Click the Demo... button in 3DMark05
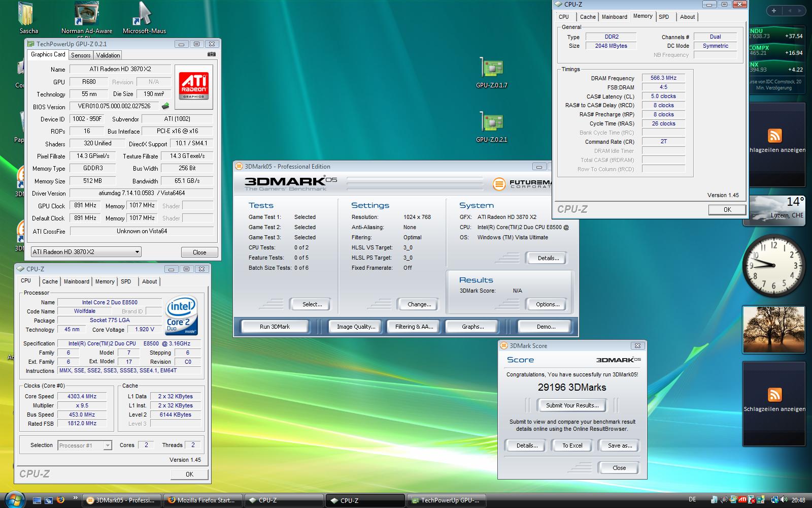The width and height of the screenshot is (812, 508). (x=546, y=327)
